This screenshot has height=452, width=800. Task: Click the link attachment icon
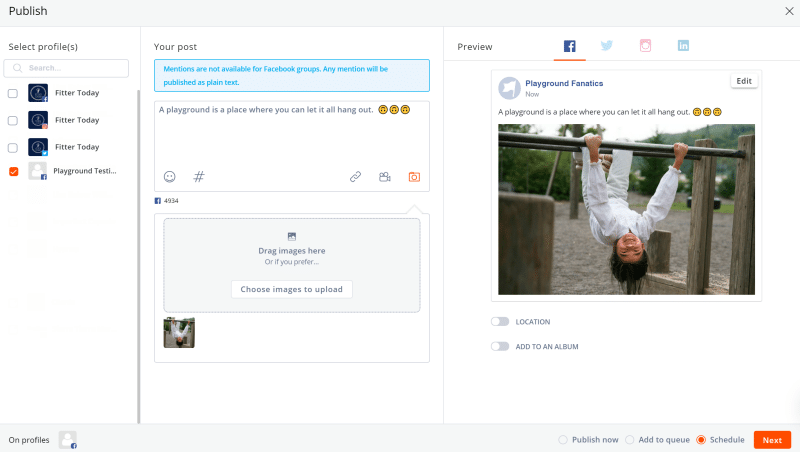[x=355, y=177]
